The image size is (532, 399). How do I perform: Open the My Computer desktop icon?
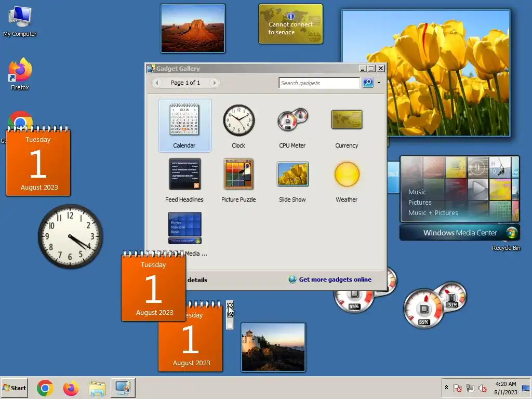pyautogui.click(x=20, y=21)
